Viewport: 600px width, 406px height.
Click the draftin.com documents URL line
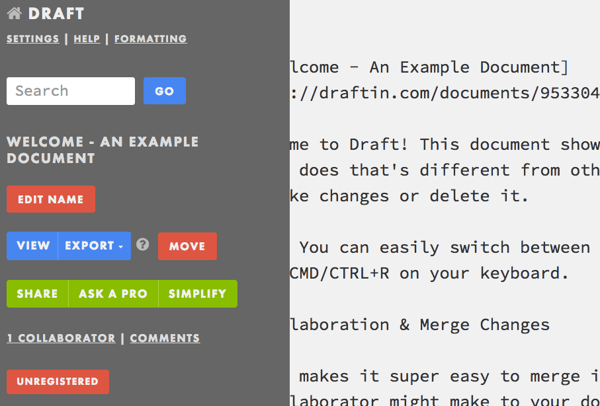[445, 93]
